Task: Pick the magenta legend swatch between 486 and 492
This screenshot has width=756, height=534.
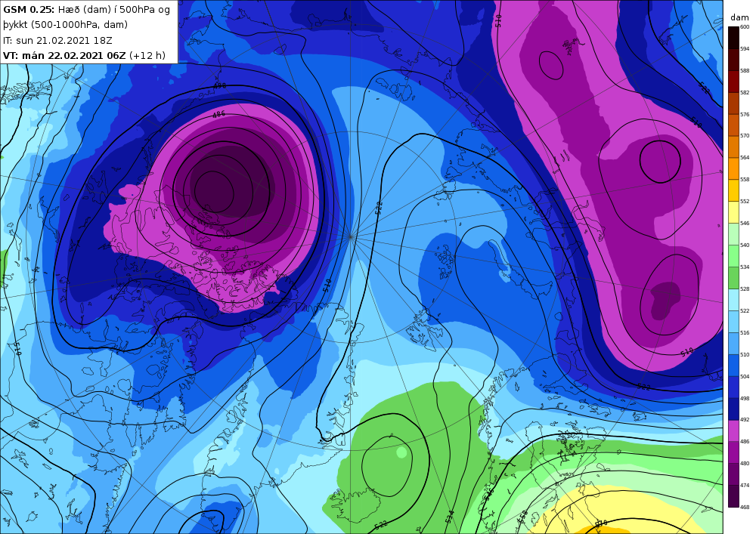Action: (x=733, y=431)
